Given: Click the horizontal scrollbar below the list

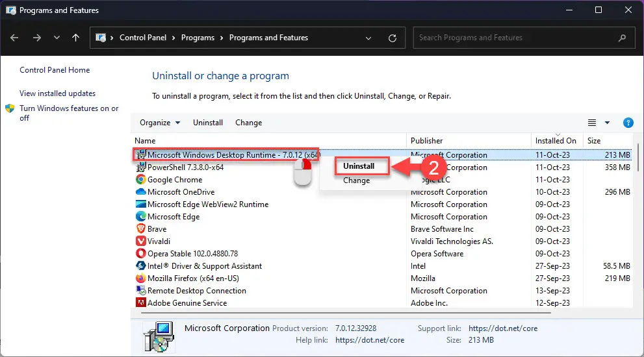Looking at the screenshot, I should [x=346, y=313].
